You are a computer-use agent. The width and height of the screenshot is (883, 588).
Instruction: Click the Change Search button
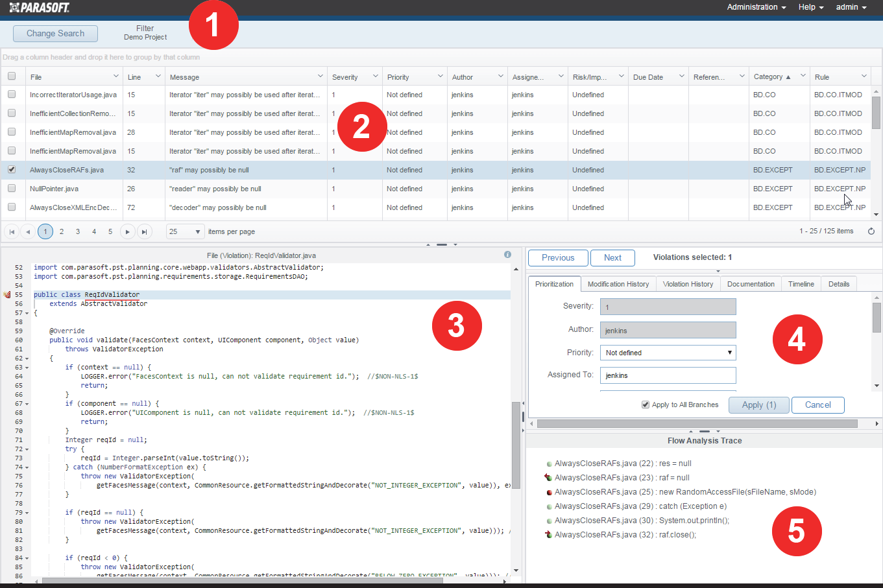point(55,34)
